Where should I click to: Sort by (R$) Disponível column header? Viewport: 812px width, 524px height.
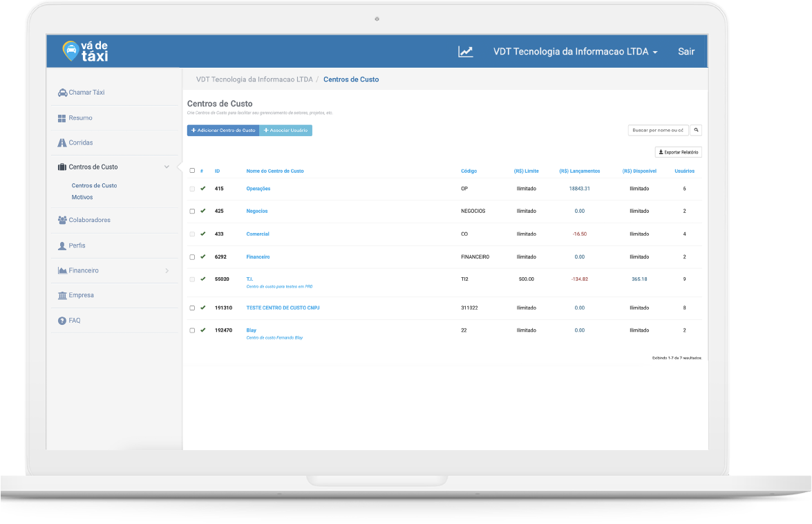pos(639,171)
